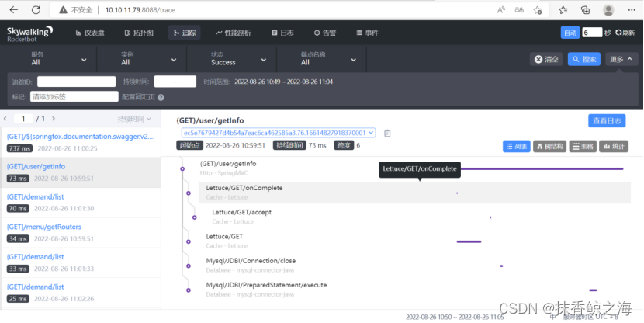Open the 拓扑图 topology tab

[139, 33]
